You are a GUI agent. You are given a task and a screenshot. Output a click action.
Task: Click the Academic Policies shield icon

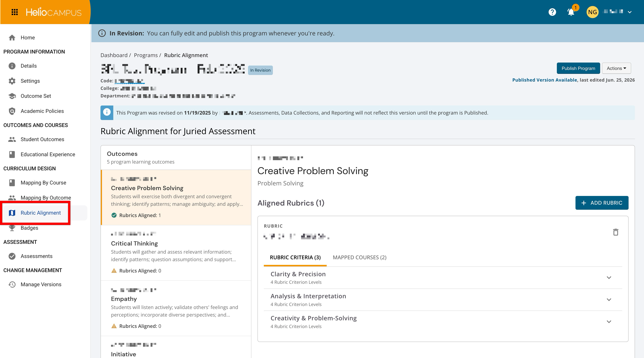pos(12,111)
